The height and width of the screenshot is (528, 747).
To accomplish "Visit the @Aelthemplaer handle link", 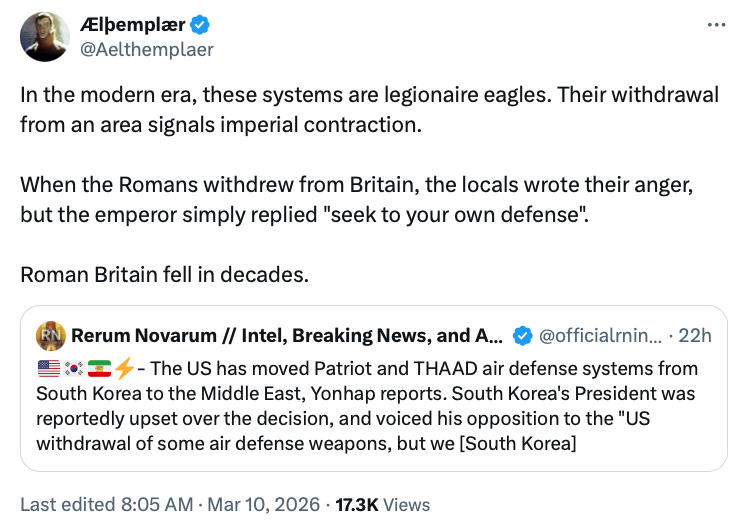I will click(147, 48).
